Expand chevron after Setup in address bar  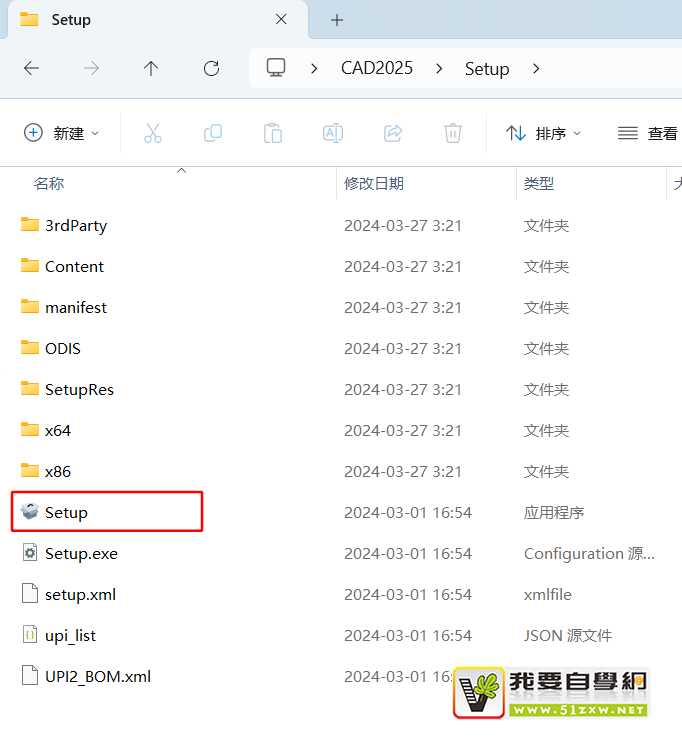click(536, 68)
